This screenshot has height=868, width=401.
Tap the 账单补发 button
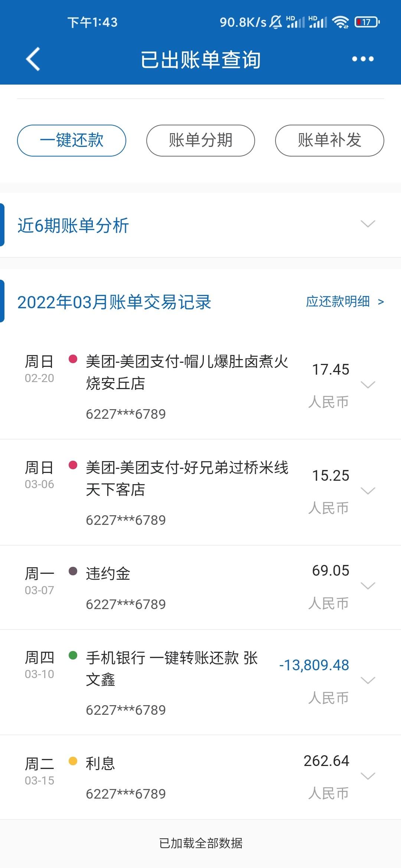[x=329, y=141]
